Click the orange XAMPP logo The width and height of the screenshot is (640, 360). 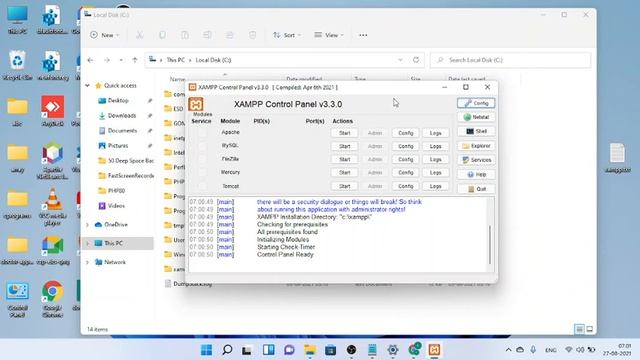click(196, 104)
